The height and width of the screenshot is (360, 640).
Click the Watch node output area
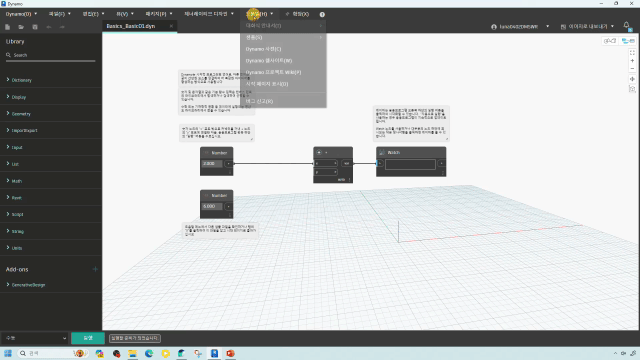410,164
